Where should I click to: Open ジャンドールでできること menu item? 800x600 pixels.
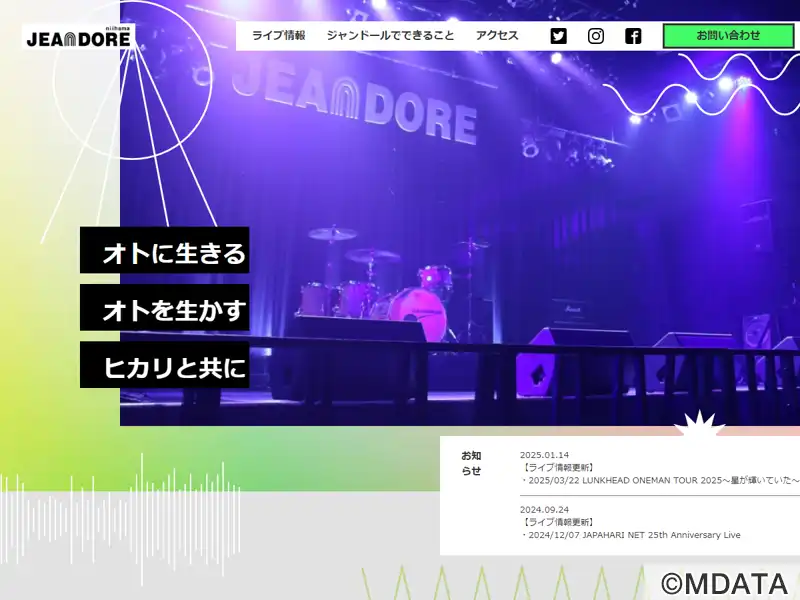pyautogui.click(x=390, y=36)
